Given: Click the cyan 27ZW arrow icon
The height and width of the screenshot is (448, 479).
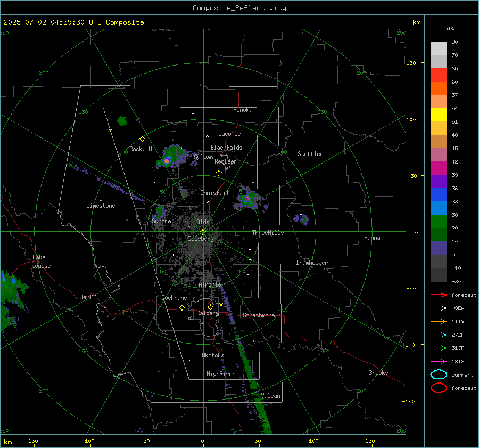Looking at the screenshot, I should 439,335.
